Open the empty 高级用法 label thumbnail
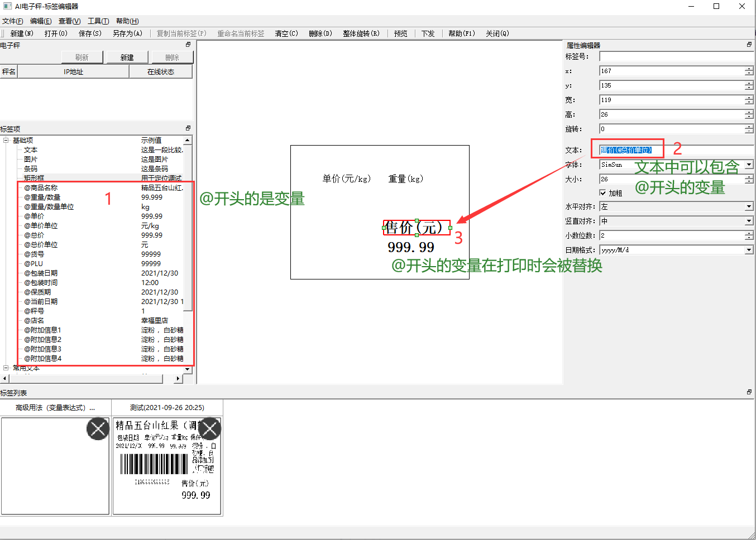Screen dimensions: 756x540 pyautogui.click(x=55, y=466)
